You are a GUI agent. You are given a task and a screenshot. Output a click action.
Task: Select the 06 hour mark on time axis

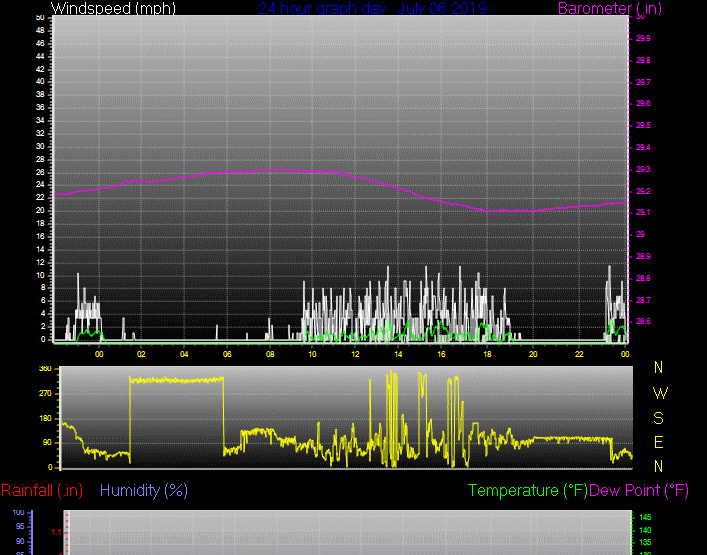click(227, 354)
